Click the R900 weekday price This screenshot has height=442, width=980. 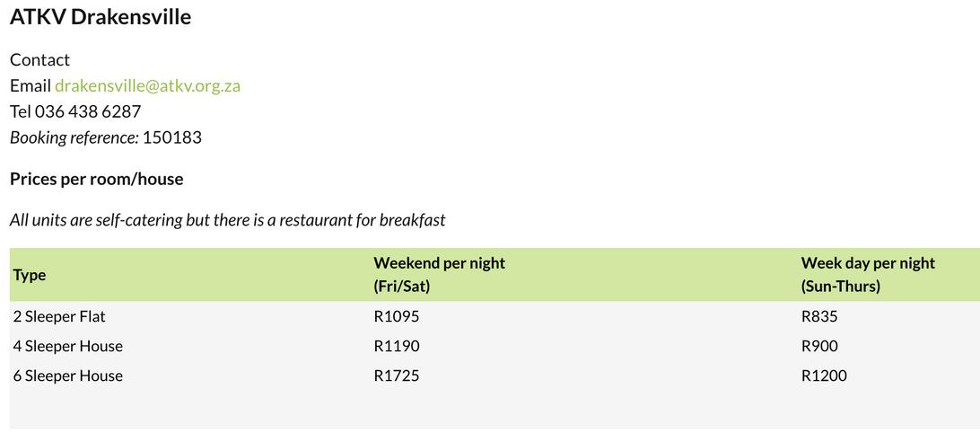[x=819, y=346]
